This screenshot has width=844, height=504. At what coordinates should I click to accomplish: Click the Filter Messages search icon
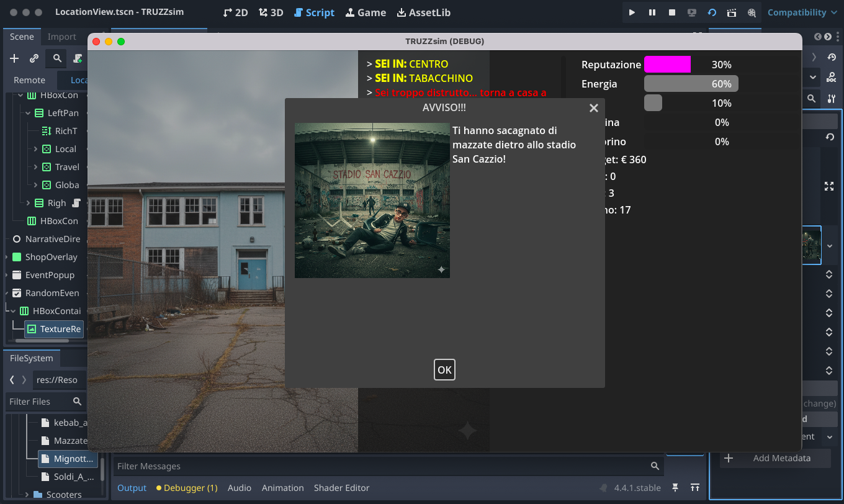[655, 466]
